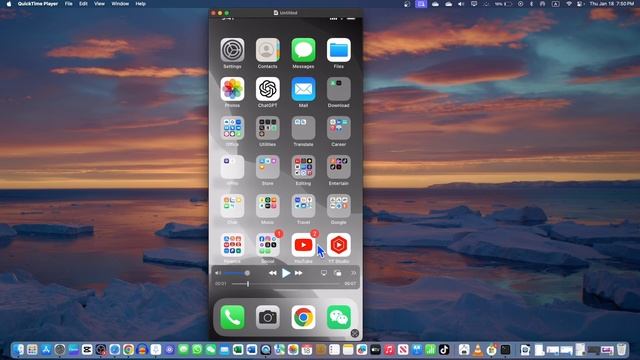Open AirPlay options in player controls
This screenshot has height=360, width=640.
pyautogui.click(x=324, y=273)
